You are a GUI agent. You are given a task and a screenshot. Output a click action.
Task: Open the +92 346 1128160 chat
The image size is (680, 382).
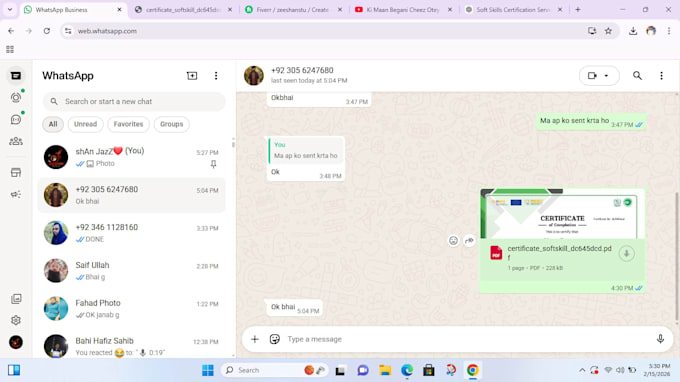coord(132,233)
